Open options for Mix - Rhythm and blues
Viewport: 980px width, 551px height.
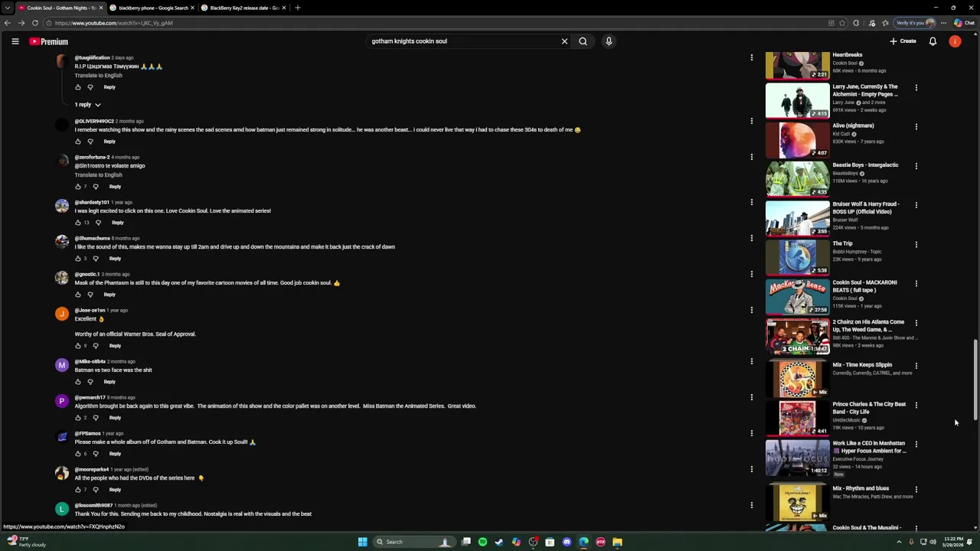916,489
